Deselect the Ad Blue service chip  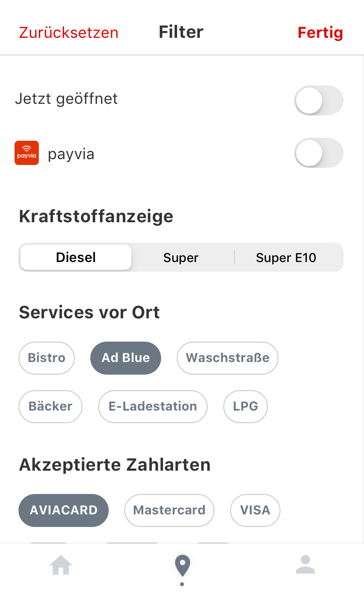pos(126,358)
